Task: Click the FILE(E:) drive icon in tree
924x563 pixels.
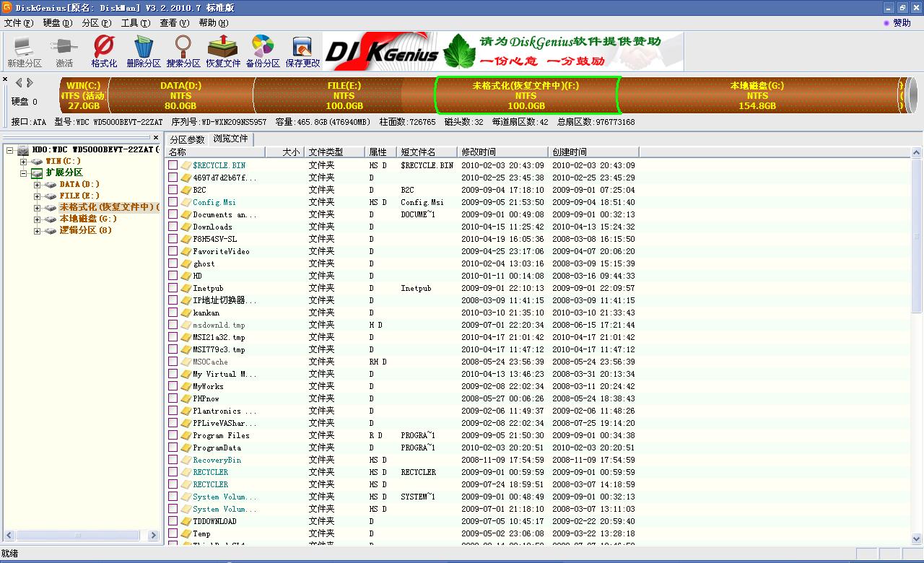Action: 51,196
